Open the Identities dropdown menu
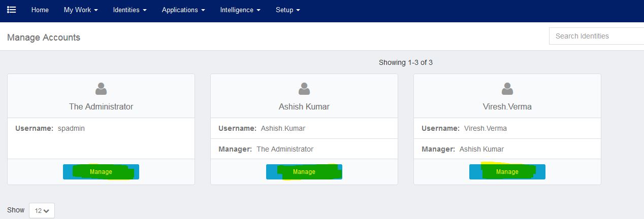Image resolution: width=644 pixels, height=219 pixels. pos(130,10)
